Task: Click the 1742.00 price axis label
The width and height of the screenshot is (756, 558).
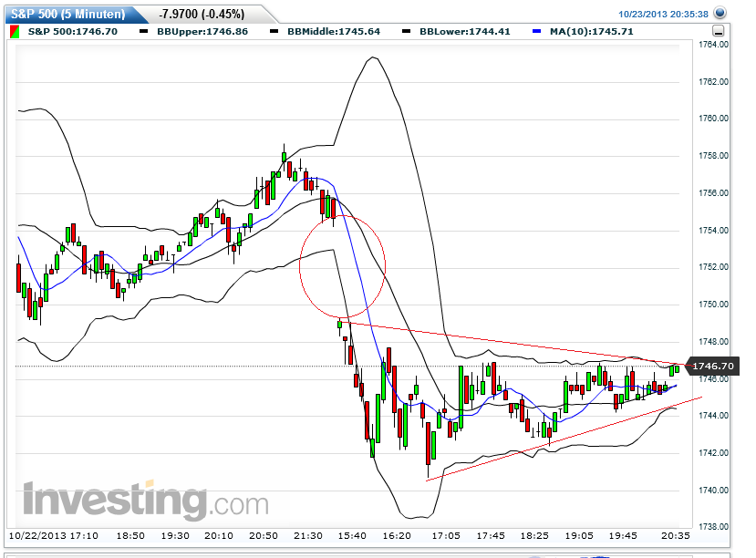Action: click(x=713, y=453)
